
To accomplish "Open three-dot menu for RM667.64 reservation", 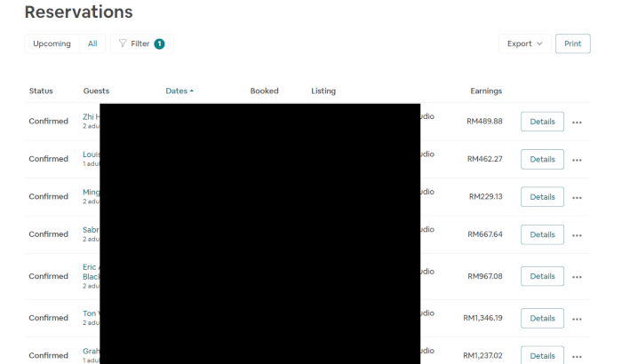I will (x=577, y=235).
